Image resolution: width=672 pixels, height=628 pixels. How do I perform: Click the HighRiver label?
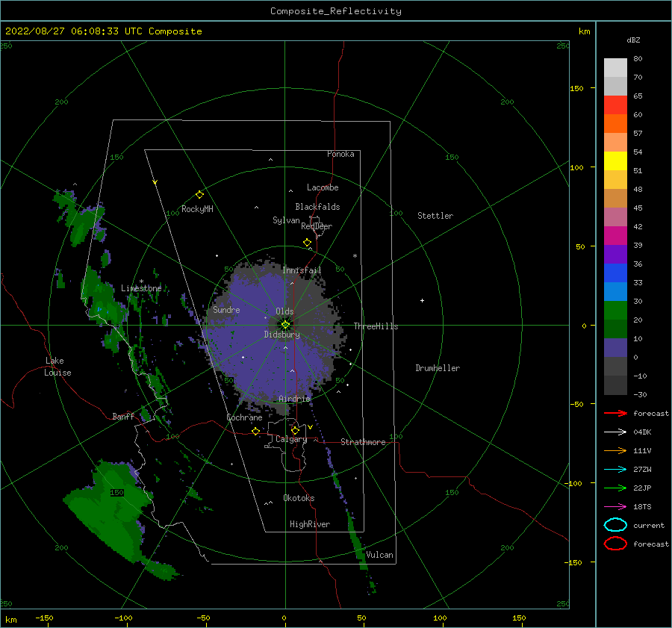[x=310, y=524]
